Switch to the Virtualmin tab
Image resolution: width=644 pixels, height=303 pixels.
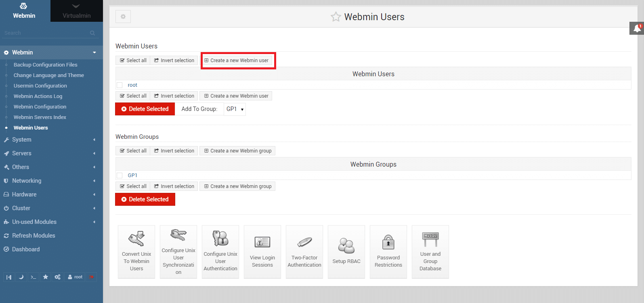[77, 11]
